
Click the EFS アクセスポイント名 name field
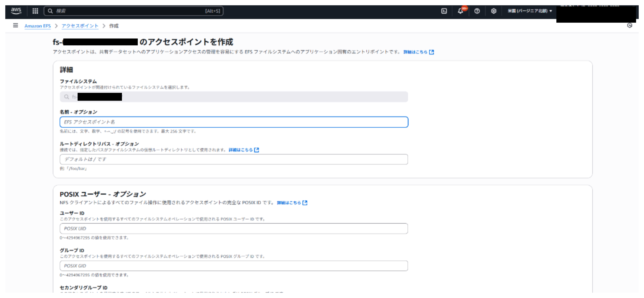tap(234, 122)
